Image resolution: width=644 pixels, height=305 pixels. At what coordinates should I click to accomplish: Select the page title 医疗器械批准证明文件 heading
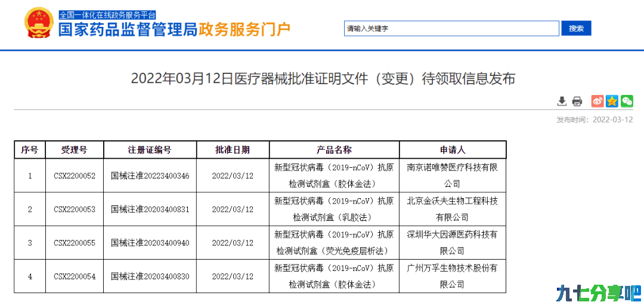point(323,79)
